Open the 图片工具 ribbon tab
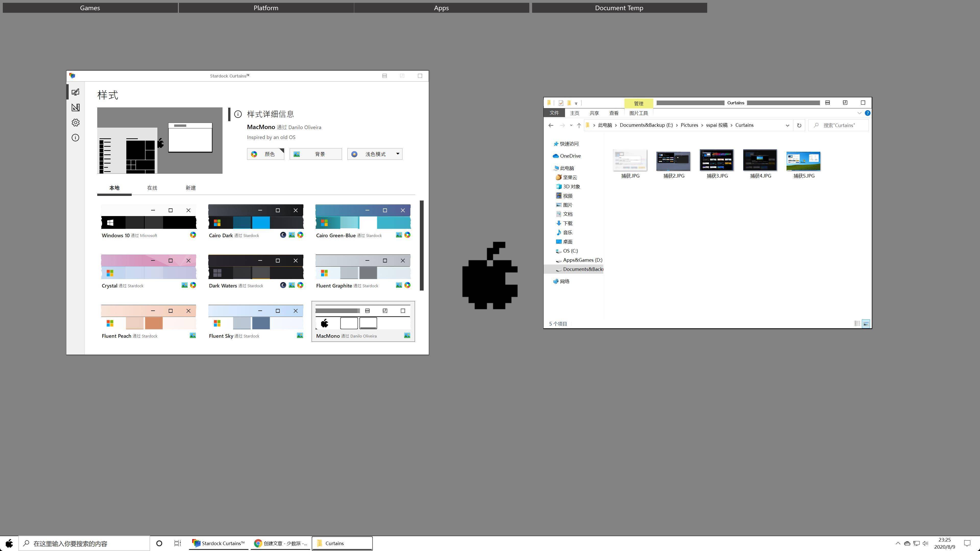Viewport: 980px width, 551px height. (x=638, y=113)
